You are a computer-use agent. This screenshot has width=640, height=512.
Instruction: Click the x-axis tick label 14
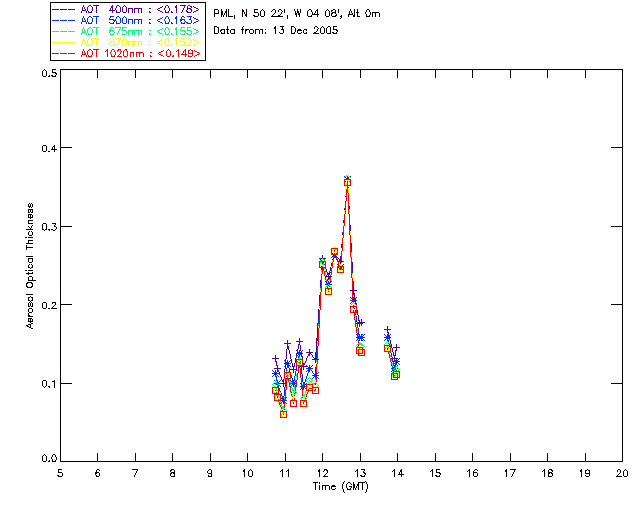(x=398, y=473)
